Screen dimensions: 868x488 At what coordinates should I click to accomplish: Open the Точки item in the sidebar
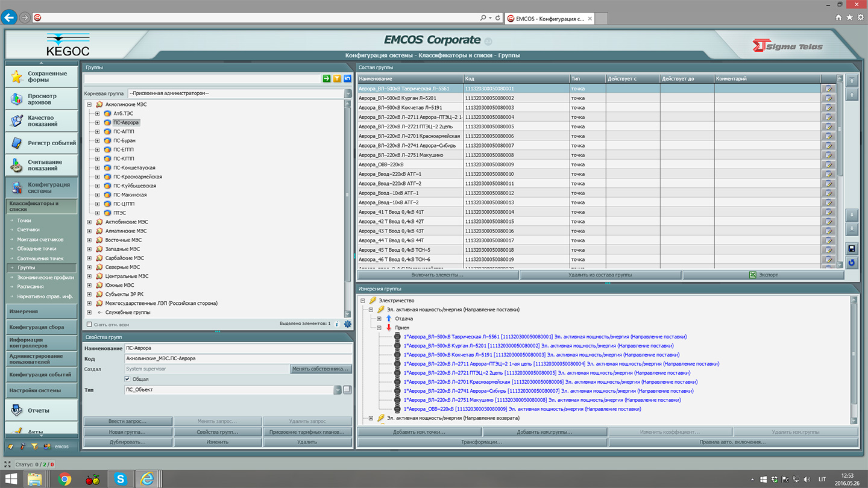pyautogui.click(x=24, y=221)
